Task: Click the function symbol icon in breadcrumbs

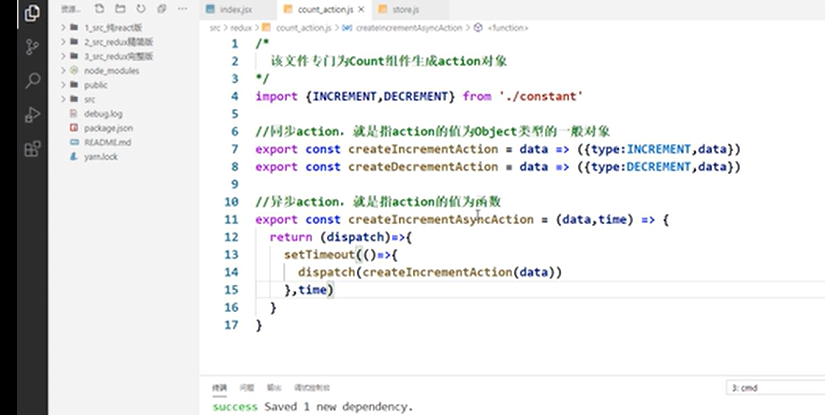Action: coord(478,28)
